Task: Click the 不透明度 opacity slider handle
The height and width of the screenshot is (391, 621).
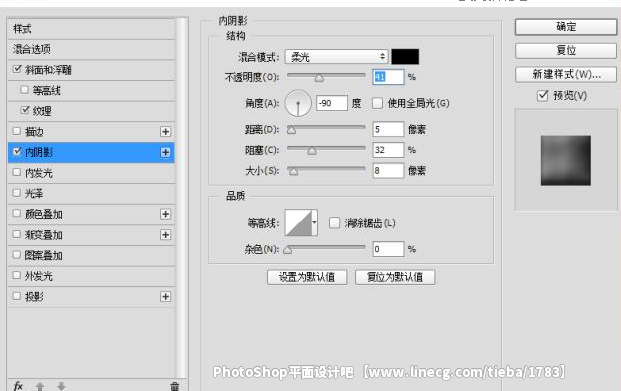Action: pos(319,78)
